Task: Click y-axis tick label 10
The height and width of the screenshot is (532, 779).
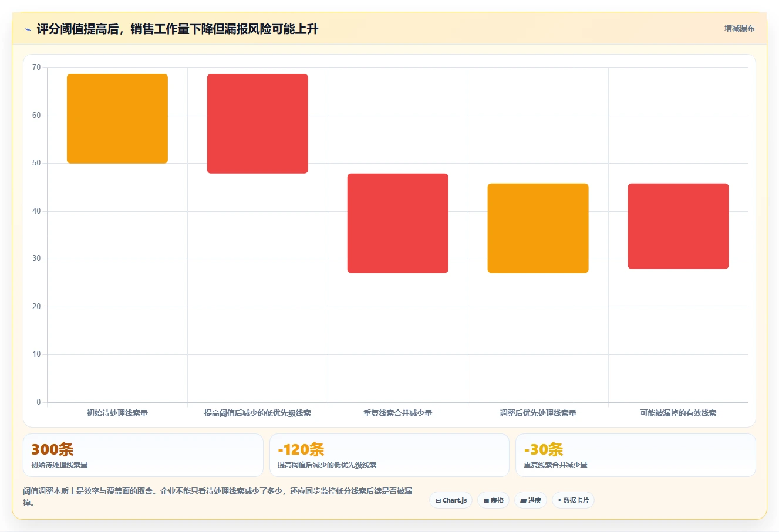Action: pos(36,354)
